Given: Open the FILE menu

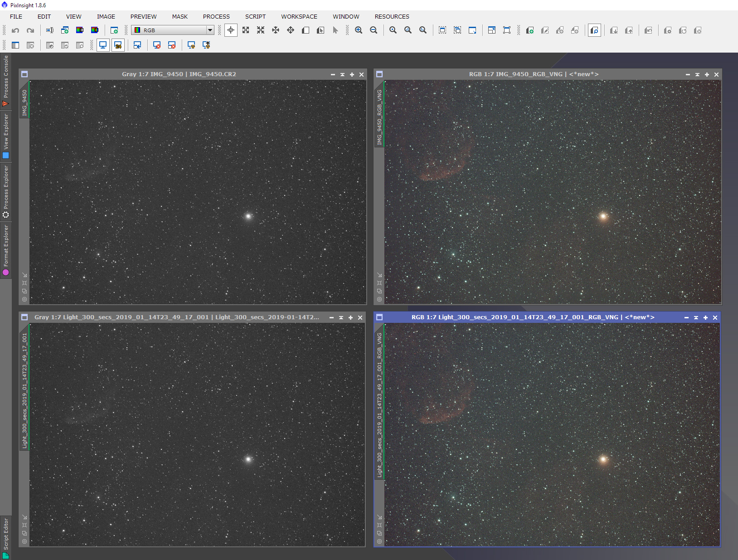Looking at the screenshot, I should point(16,16).
